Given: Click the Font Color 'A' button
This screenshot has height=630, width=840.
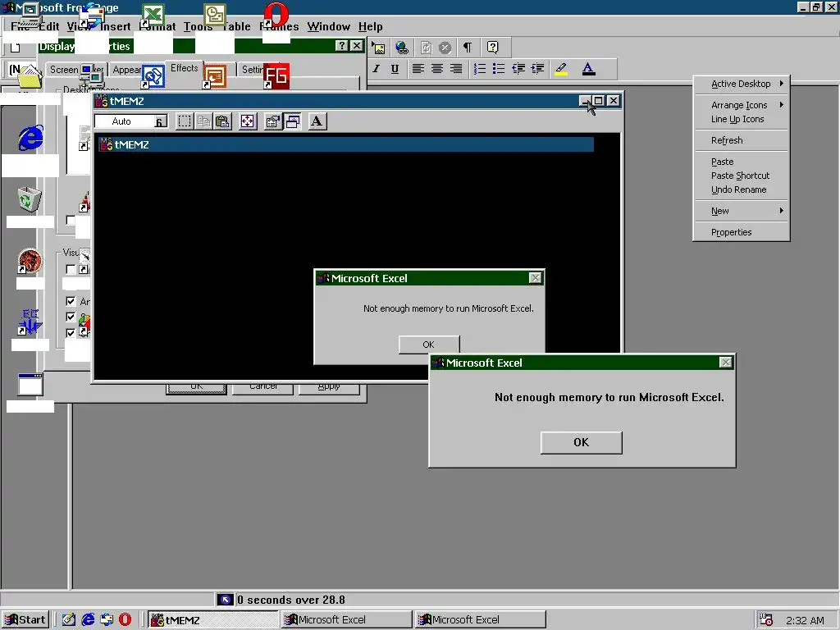Looking at the screenshot, I should (x=588, y=69).
